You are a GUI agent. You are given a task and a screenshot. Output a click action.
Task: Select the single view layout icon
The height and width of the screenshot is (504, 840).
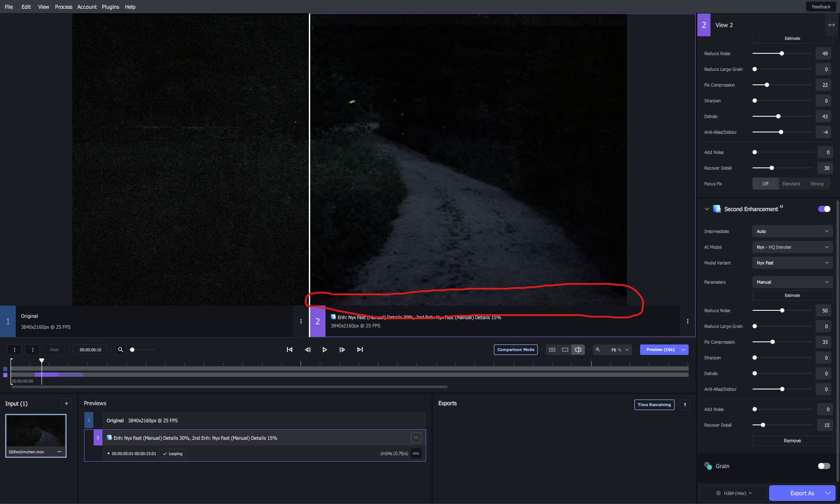tap(565, 350)
